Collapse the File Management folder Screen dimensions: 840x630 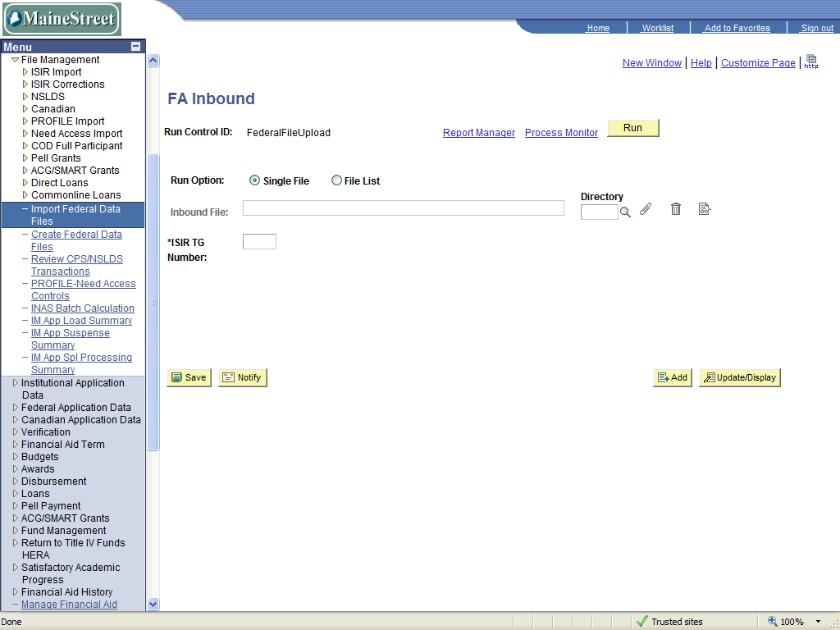click(15, 60)
